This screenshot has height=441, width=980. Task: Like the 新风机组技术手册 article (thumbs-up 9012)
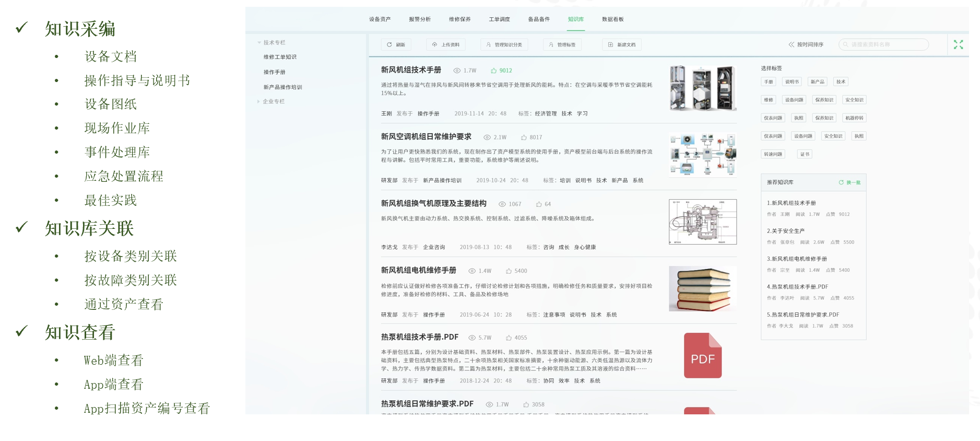coord(494,71)
